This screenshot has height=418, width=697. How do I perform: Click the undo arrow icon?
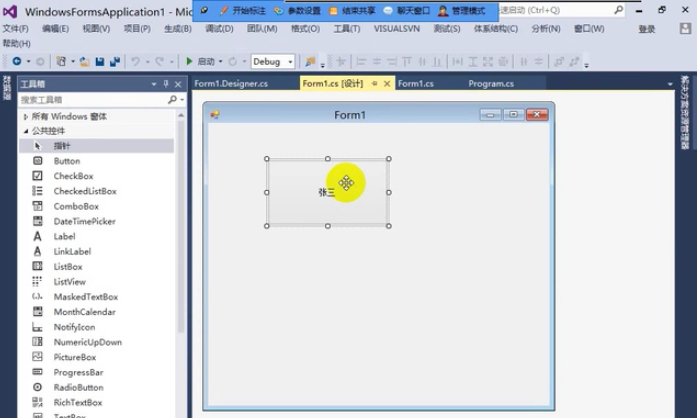point(135,61)
